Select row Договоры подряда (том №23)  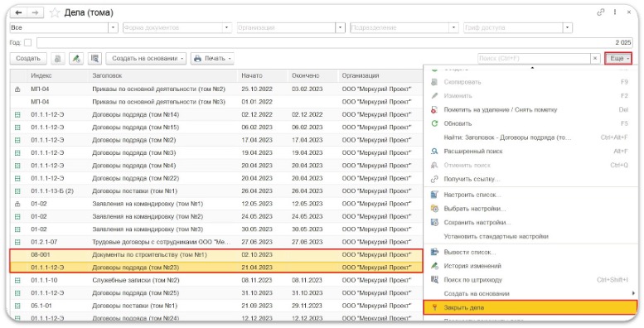pos(216,268)
